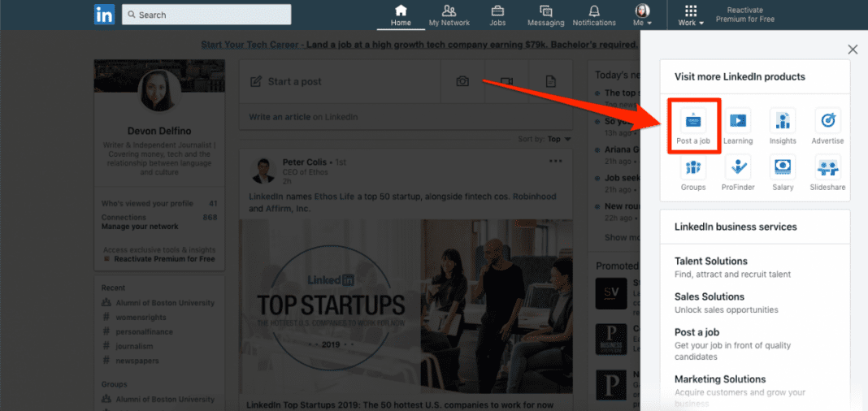Close the Work products panel

pyautogui.click(x=853, y=50)
